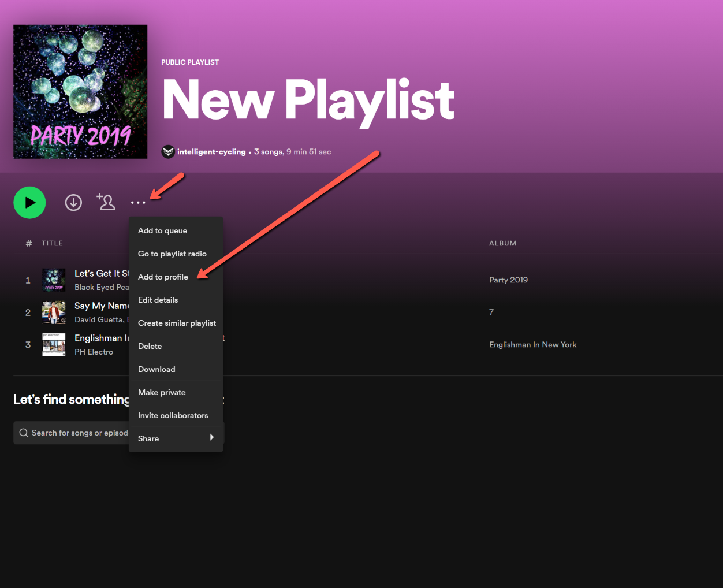Click the download playlist arrow icon

click(x=73, y=203)
